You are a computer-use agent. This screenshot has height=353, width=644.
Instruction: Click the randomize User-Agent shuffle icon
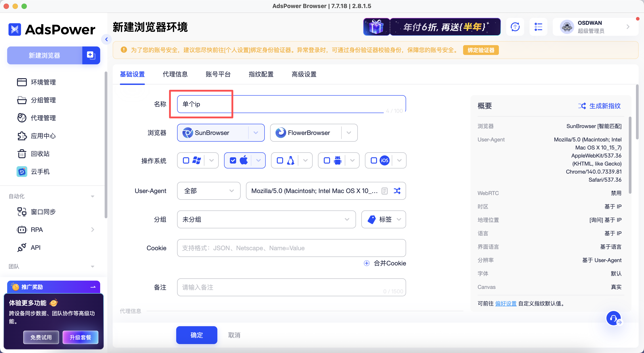pyautogui.click(x=397, y=191)
